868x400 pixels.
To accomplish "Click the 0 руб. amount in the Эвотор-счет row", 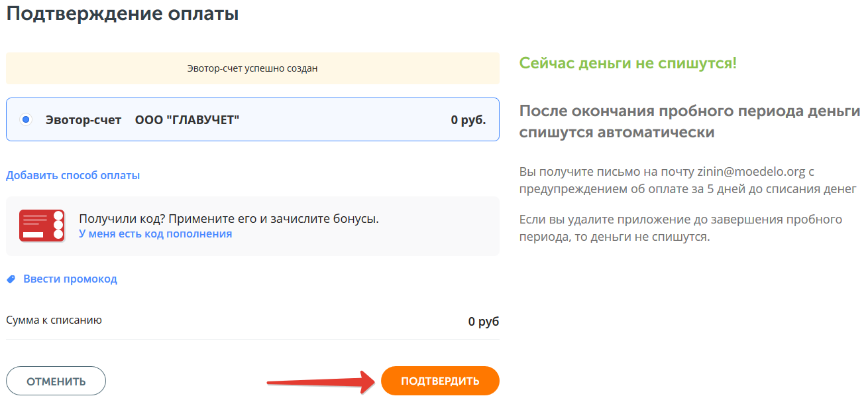I will (468, 120).
